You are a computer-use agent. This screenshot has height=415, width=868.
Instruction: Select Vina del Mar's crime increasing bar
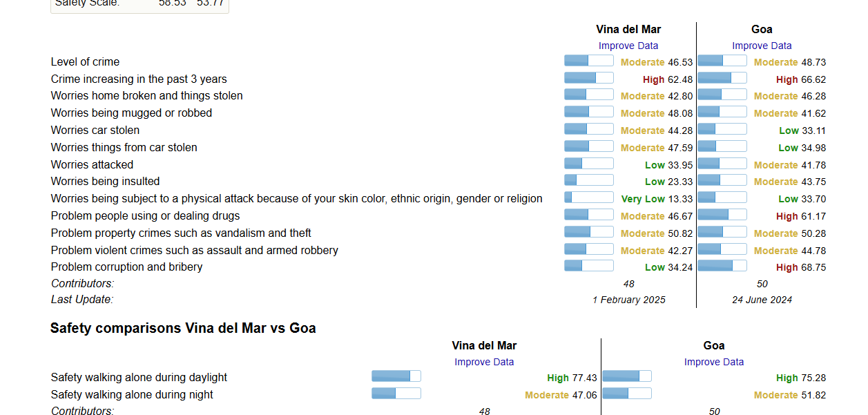(588, 78)
